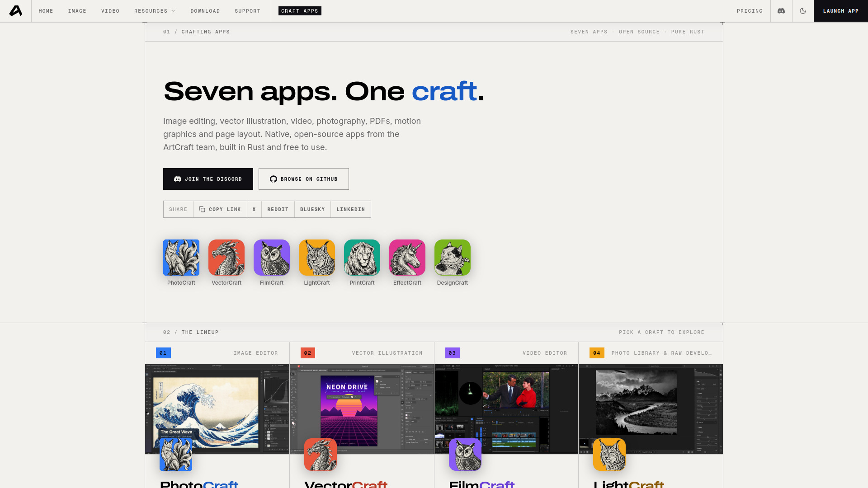The image size is (868, 488).
Task: Click the Launch App button
Action: [841, 11]
